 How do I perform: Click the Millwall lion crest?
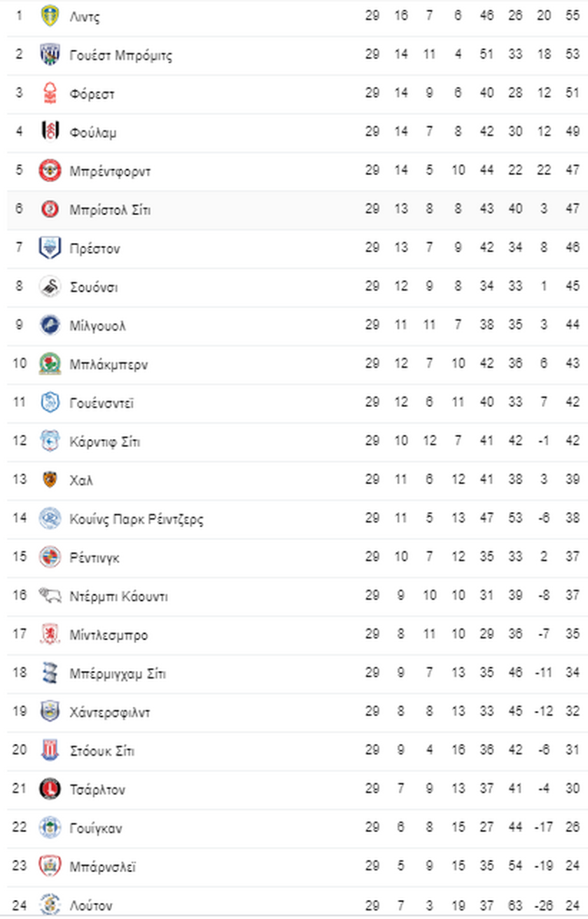(50, 325)
